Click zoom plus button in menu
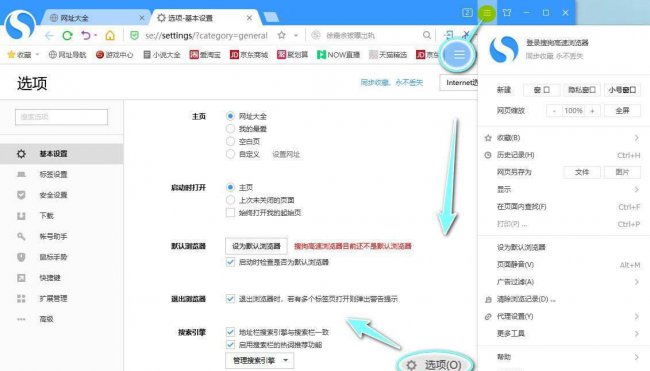Image resolution: width=650 pixels, height=371 pixels. 592,111
